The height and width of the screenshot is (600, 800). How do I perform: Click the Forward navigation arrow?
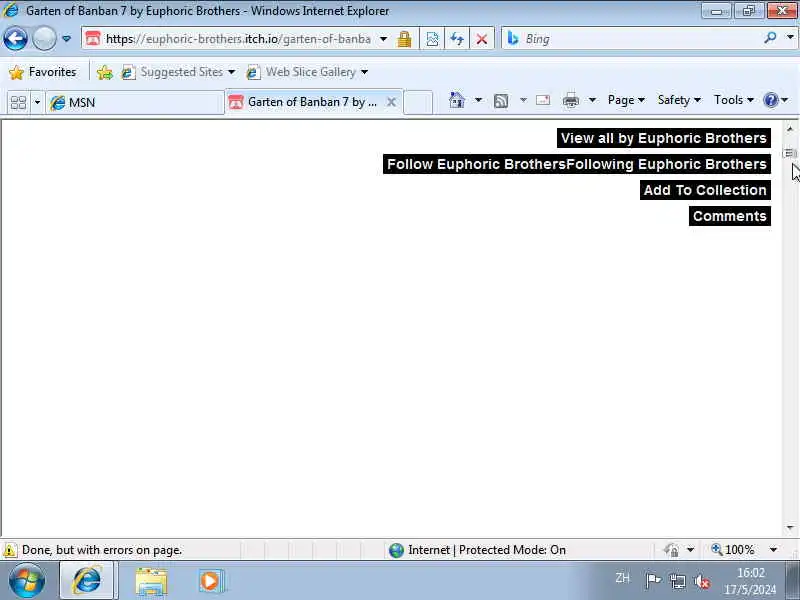pyautogui.click(x=44, y=38)
